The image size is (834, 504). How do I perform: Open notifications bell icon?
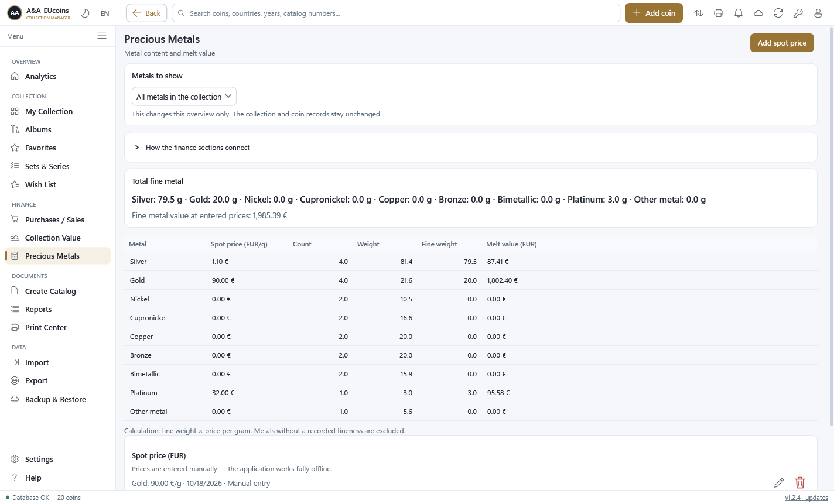(739, 13)
